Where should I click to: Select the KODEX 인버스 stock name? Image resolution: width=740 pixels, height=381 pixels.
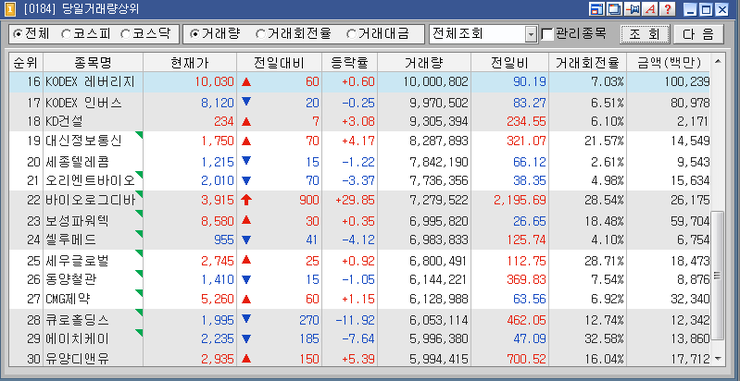point(84,103)
